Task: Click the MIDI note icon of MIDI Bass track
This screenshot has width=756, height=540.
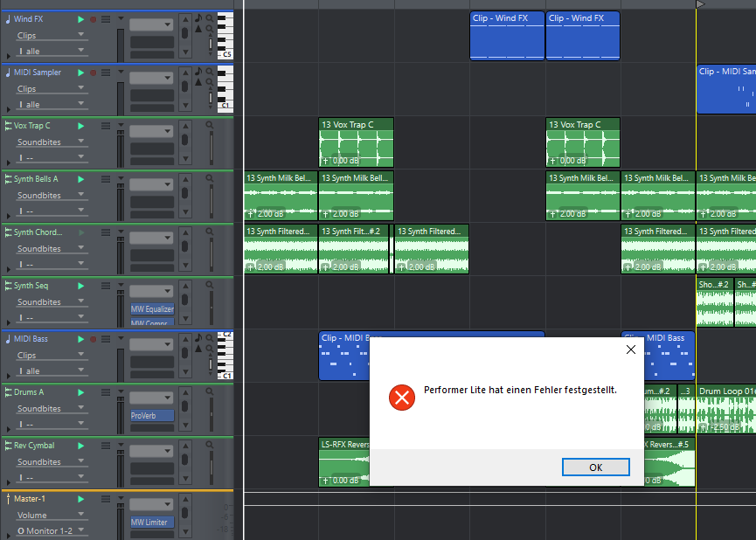Action: (x=8, y=339)
